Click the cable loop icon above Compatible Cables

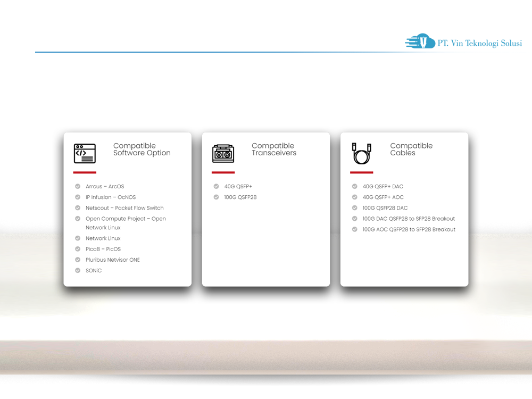click(361, 153)
